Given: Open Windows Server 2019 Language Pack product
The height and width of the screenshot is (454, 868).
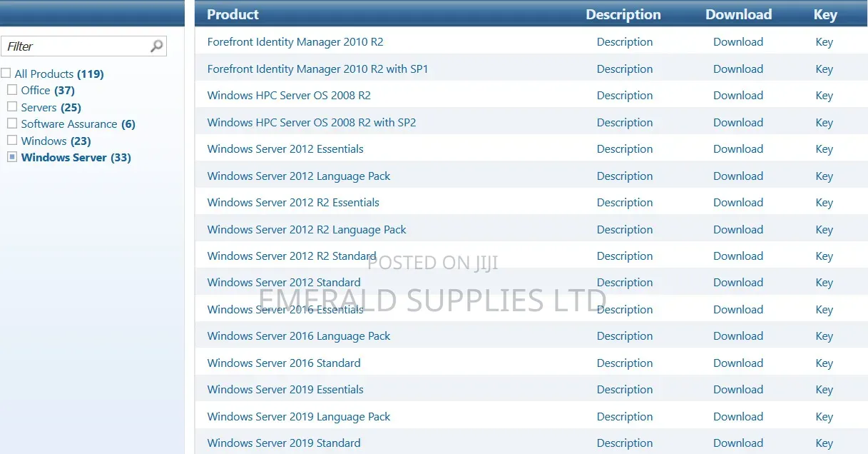Looking at the screenshot, I should [x=299, y=417].
